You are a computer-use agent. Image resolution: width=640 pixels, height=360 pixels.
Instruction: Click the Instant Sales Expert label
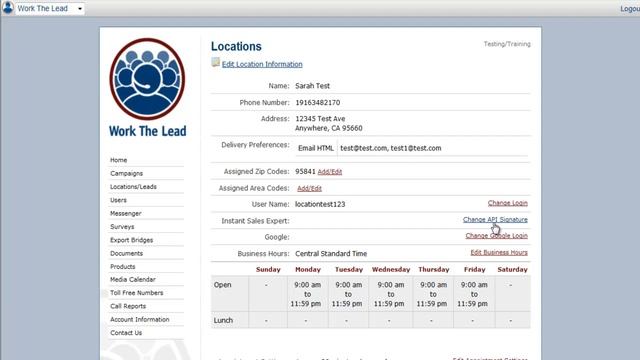click(255, 221)
